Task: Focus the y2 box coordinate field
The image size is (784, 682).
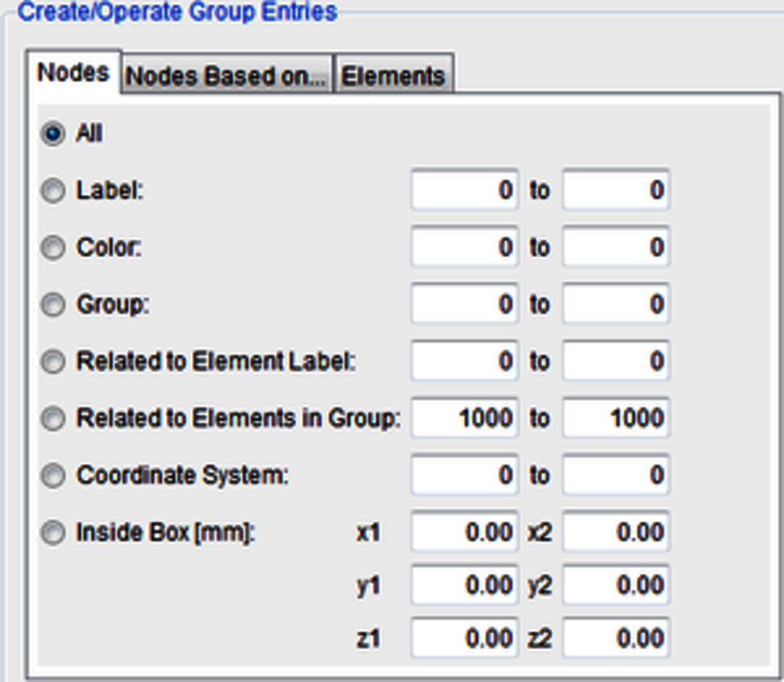Action: tap(615, 586)
